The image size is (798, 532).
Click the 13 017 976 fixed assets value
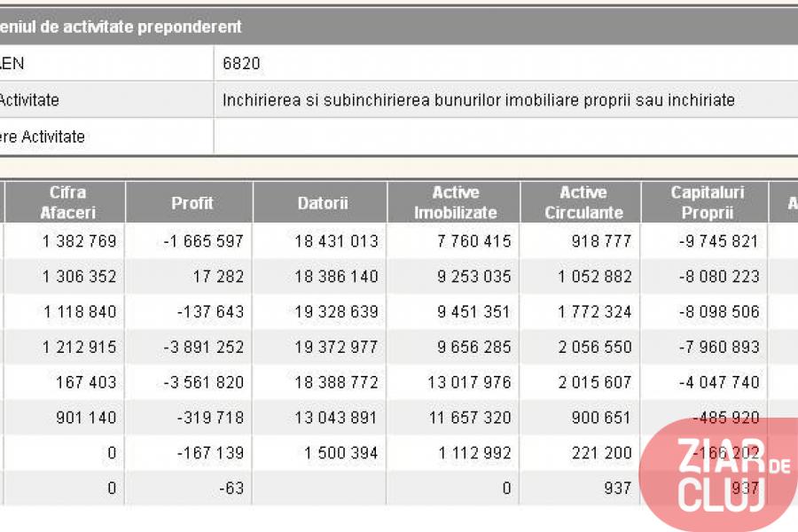point(463,382)
